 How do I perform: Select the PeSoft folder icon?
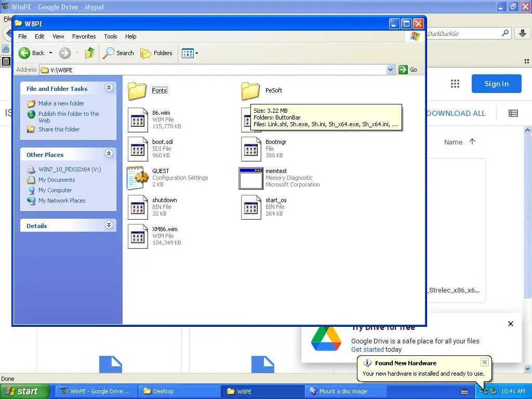point(250,90)
